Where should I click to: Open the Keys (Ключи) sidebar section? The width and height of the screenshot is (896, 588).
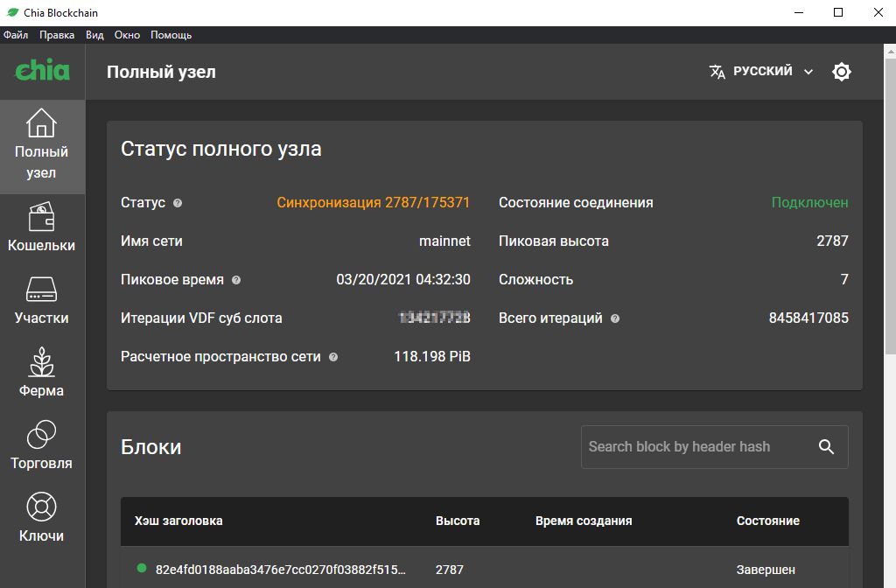click(x=42, y=518)
